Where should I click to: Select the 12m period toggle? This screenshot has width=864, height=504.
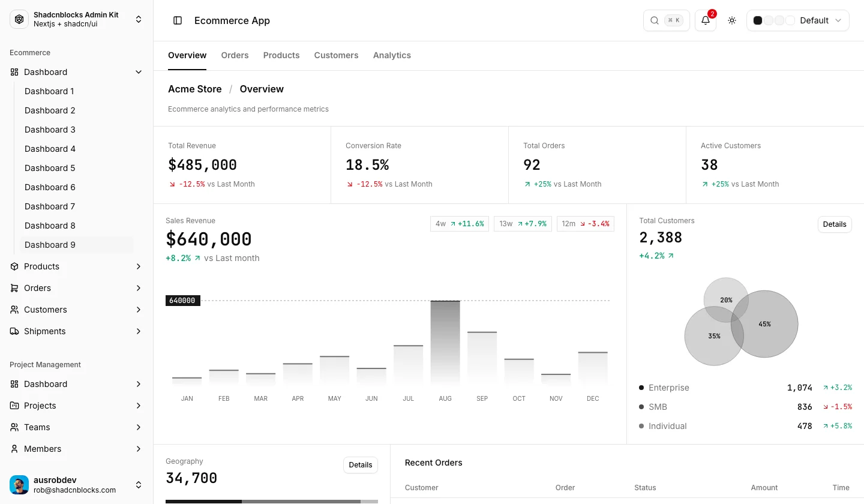click(x=586, y=224)
